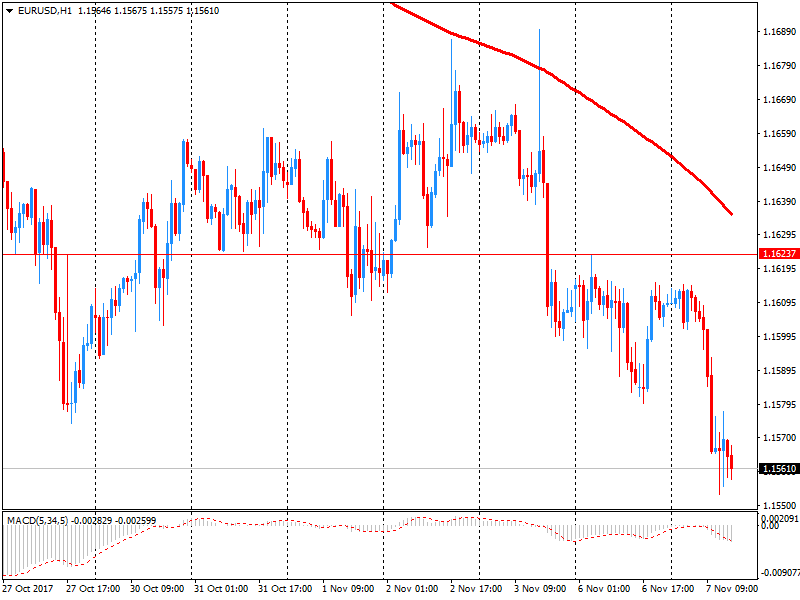Click the 1.16295 price axis label

[x=779, y=235]
